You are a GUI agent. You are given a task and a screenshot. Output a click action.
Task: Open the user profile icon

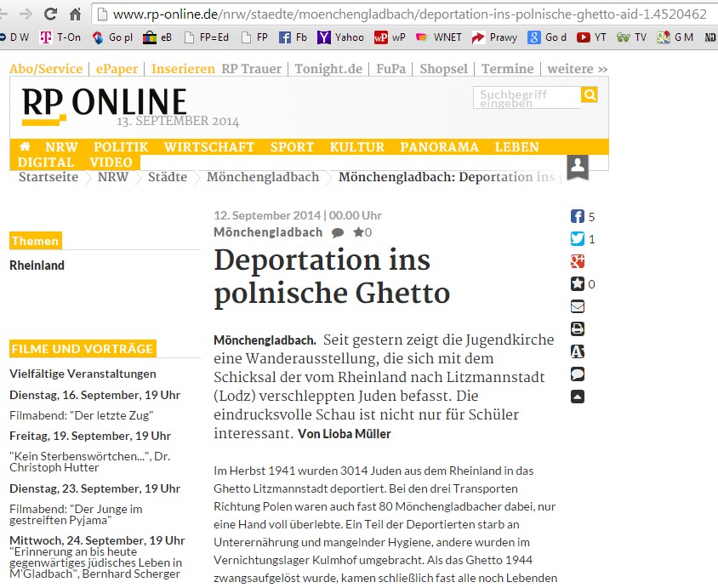(578, 165)
